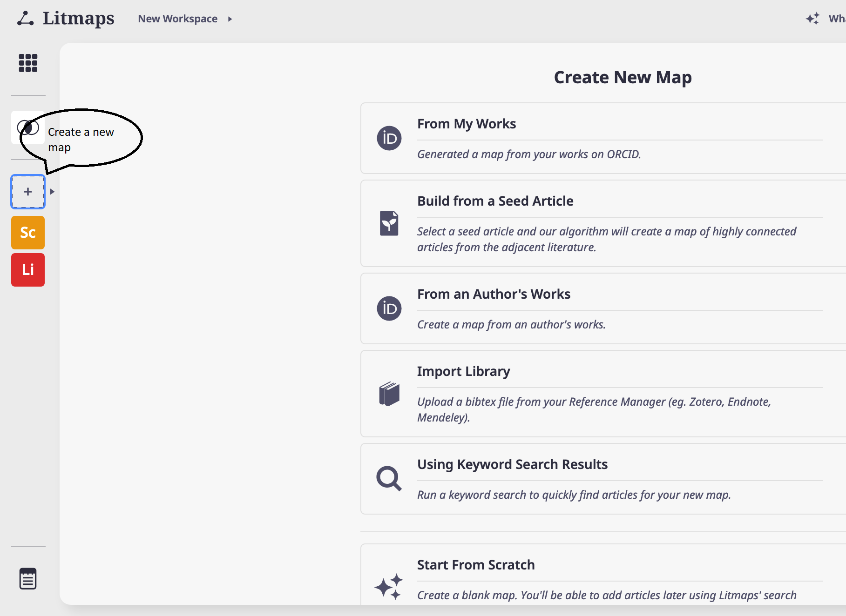
Task: Click the Litmaps logo
Action: click(x=65, y=18)
